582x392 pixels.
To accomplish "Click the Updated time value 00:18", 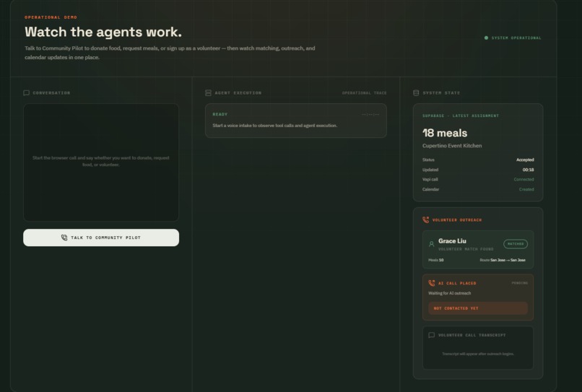I will (x=528, y=170).
